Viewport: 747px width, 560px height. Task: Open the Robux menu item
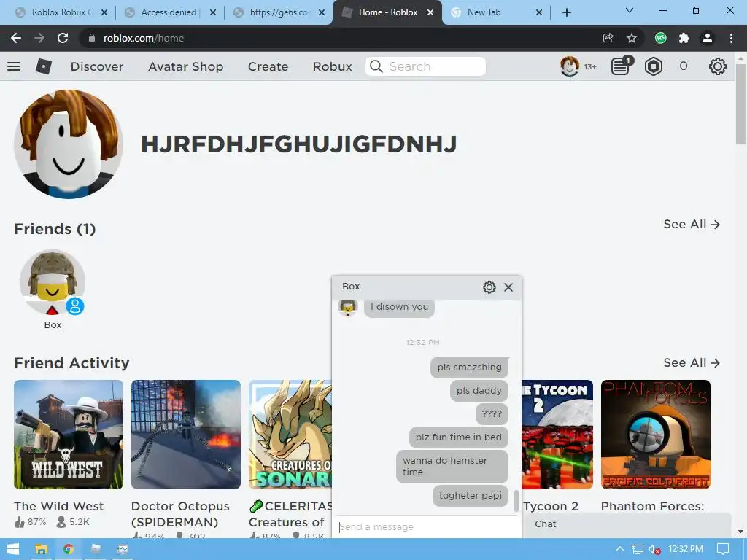[332, 66]
